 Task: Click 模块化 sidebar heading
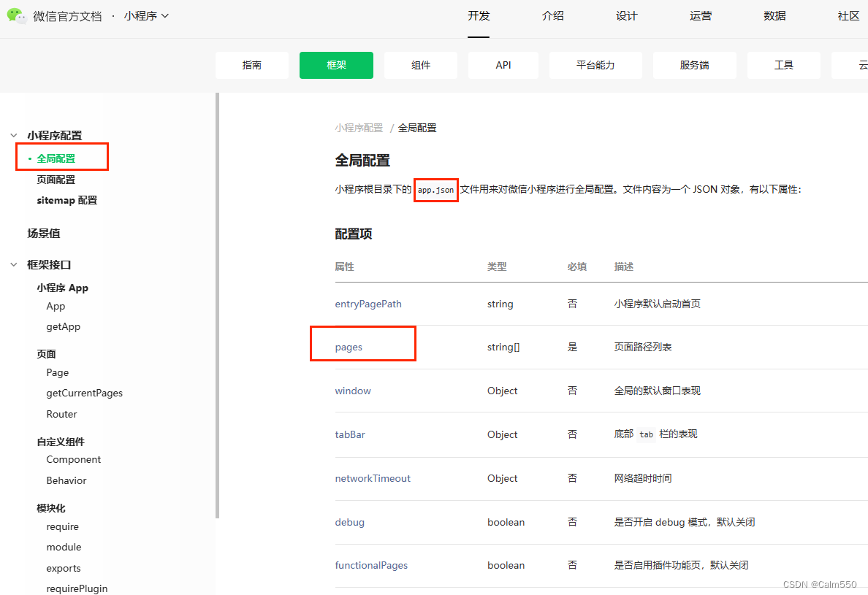[51, 508]
